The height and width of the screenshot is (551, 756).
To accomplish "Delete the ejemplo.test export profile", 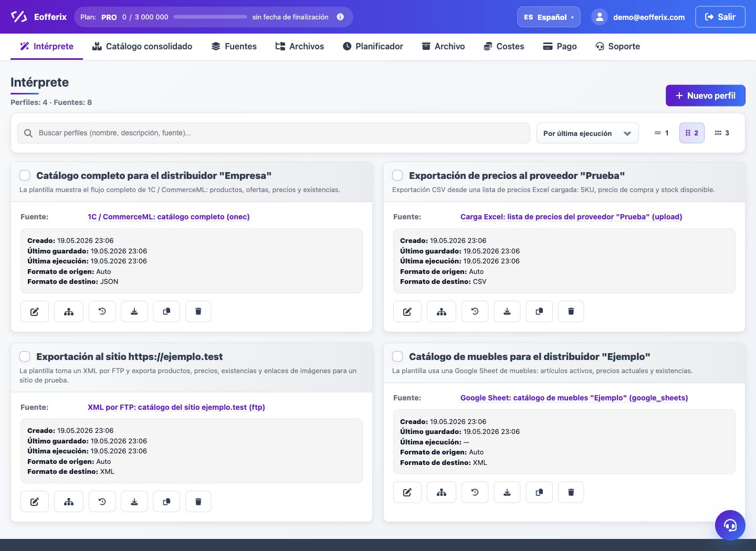I will (198, 502).
